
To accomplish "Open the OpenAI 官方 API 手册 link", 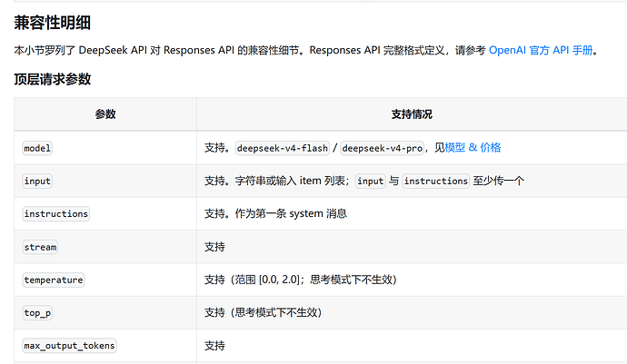I will tap(541, 50).
